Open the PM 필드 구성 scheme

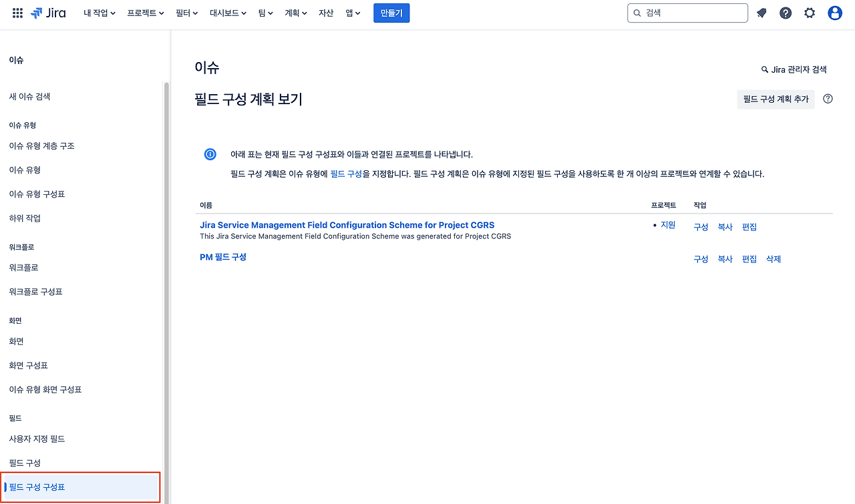223,256
